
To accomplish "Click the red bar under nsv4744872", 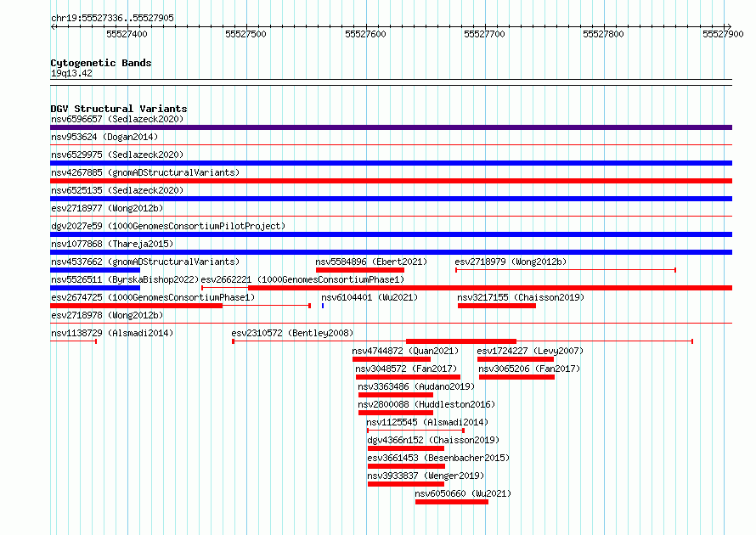I will tap(392, 359).
